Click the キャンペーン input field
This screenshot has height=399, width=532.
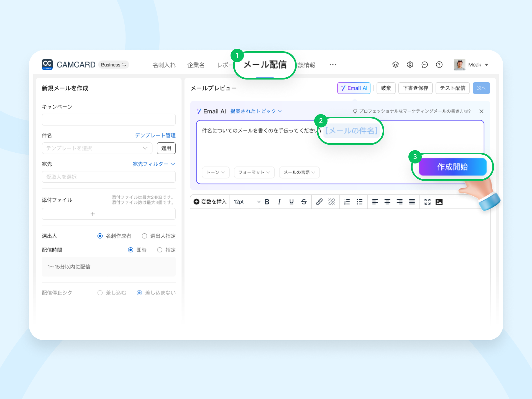[109, 120]
